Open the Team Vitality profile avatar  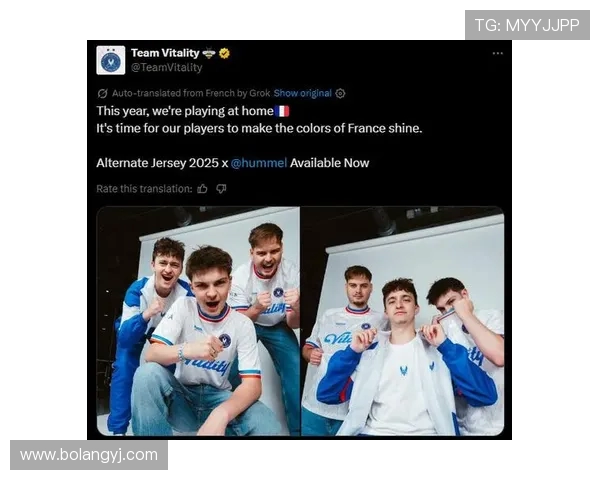click(x=111, y=60)
